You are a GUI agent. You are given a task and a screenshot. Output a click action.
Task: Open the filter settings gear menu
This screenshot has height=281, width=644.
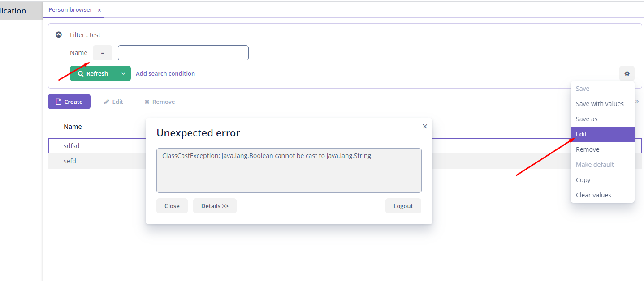click(627, 73)
